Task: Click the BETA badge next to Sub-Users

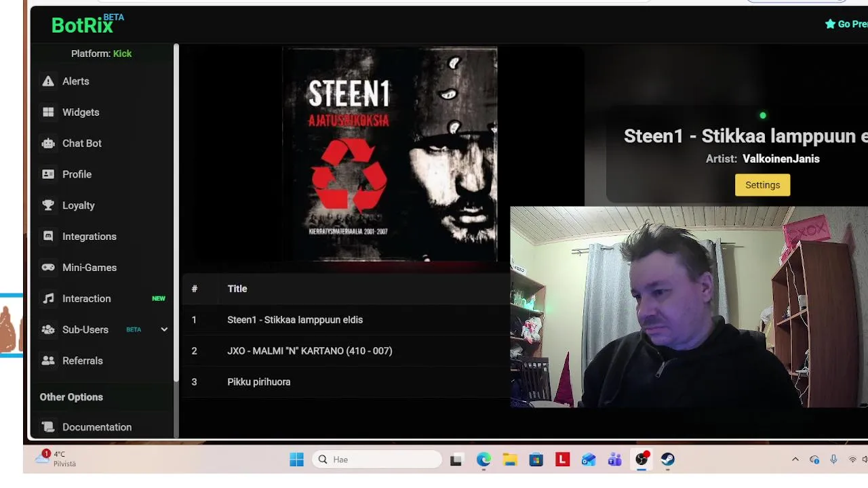Action: coord(134,329)
